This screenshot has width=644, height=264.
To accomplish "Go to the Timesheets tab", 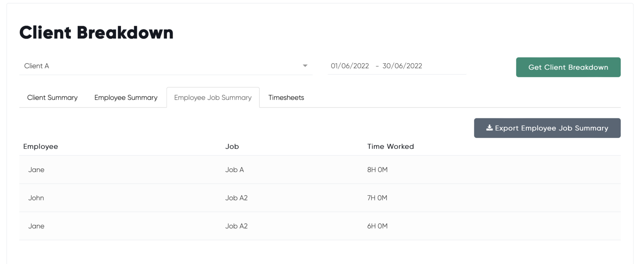I will point(286,97).
